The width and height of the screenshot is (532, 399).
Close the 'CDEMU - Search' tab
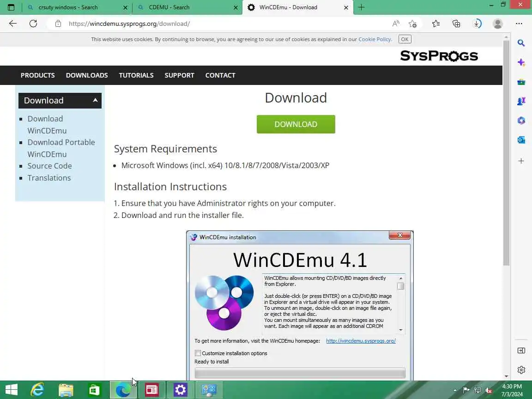click(x=236, y=7)
